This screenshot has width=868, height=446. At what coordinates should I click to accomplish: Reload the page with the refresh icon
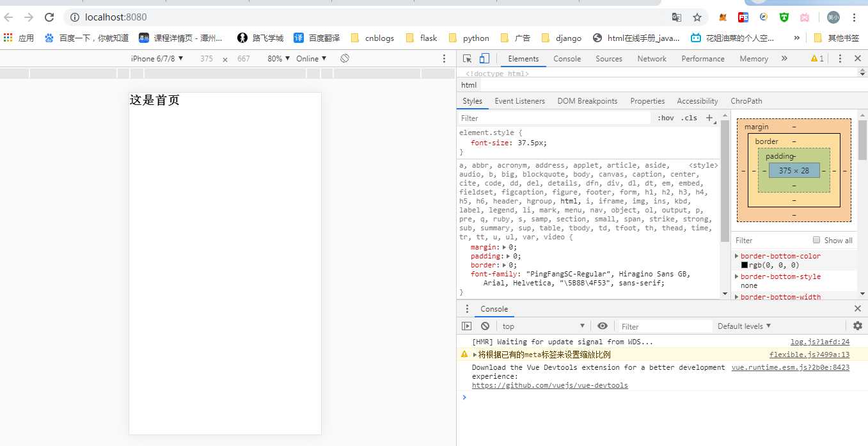[49, 17]
